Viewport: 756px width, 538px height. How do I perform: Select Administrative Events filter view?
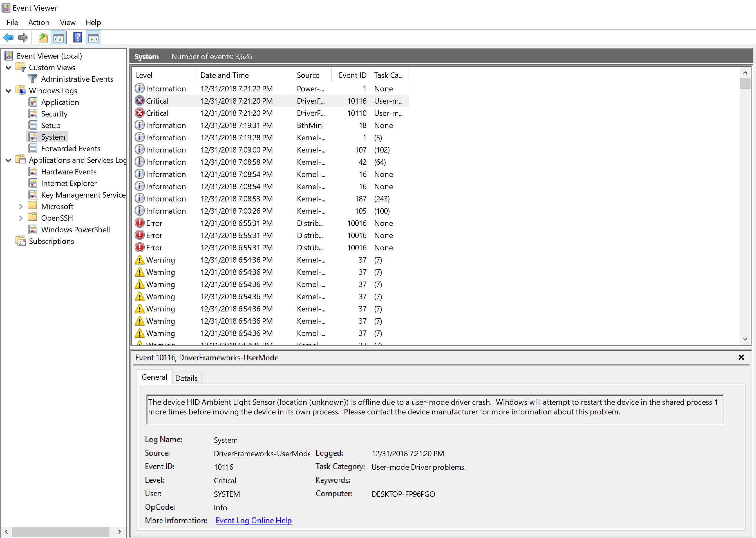coord(77,79)
